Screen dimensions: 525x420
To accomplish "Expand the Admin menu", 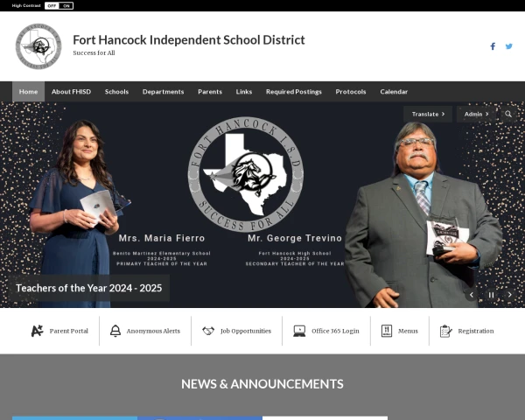I will (x=476, y=115).
